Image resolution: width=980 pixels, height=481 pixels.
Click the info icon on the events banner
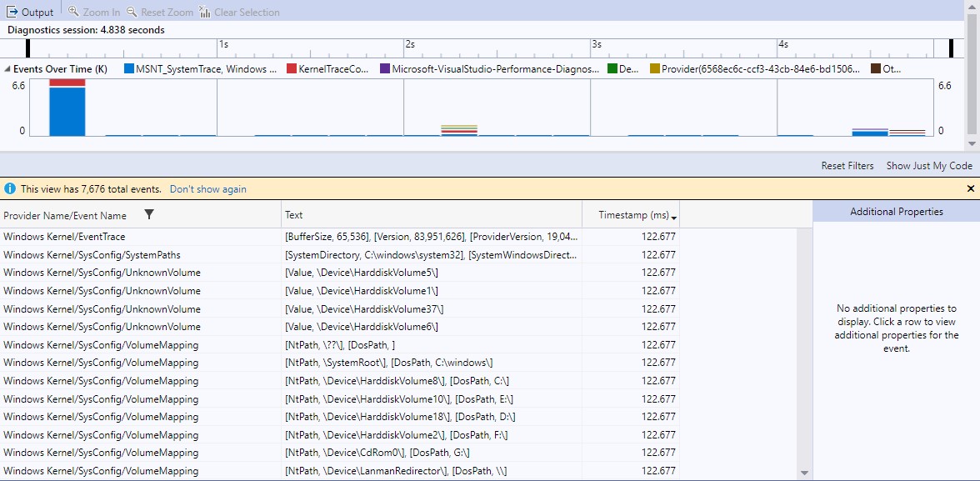coord(9,188)
